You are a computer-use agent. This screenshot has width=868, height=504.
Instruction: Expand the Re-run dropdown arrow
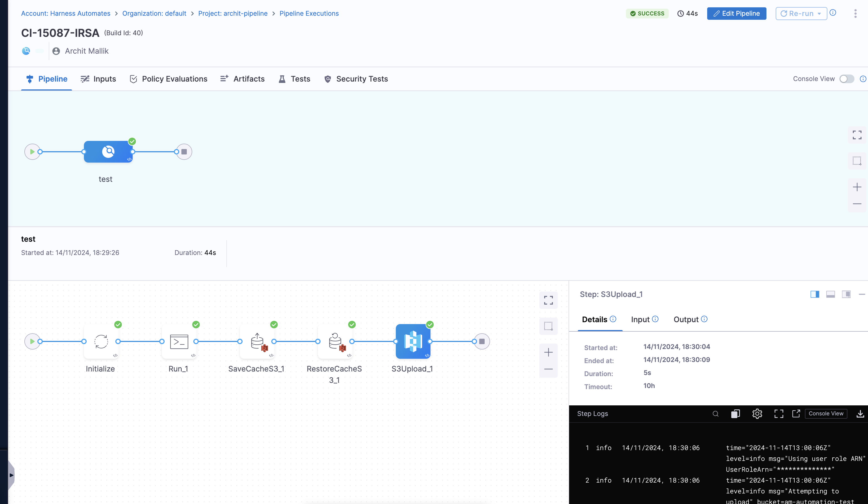pyautogui.click(x=819, y=14)
